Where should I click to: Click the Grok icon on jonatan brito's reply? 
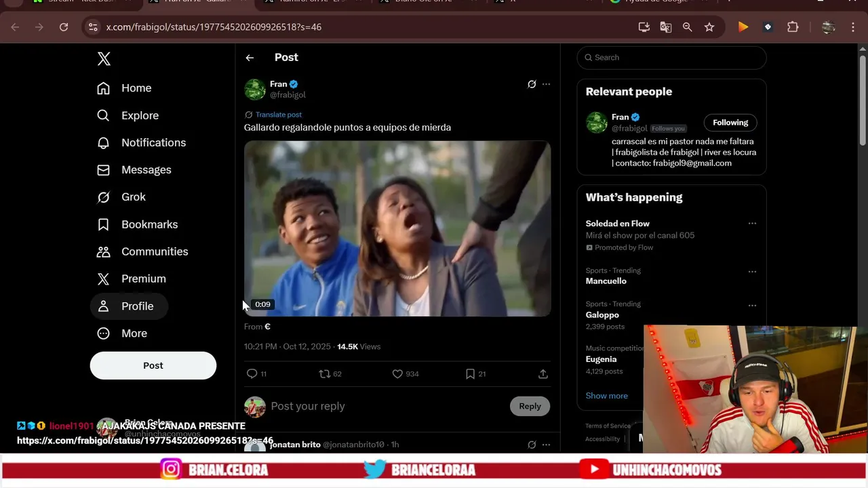click(x=532, y=445)
